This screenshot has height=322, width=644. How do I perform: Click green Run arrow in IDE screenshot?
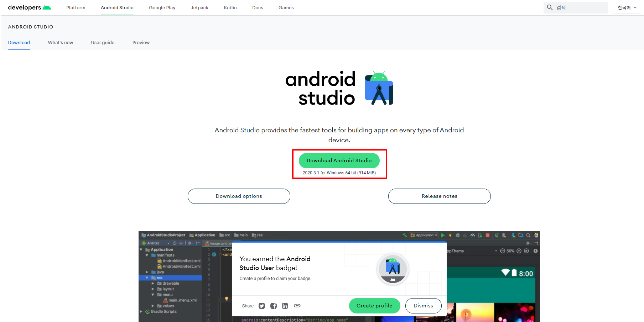coord(443,235)
